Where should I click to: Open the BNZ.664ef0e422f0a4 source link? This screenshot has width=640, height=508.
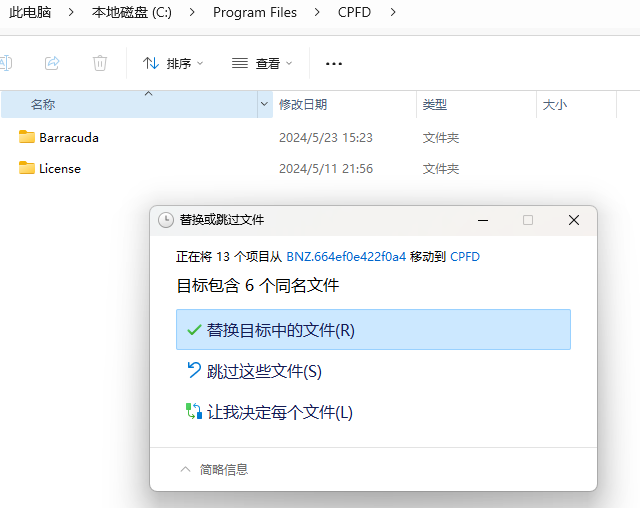click(346, 257)
